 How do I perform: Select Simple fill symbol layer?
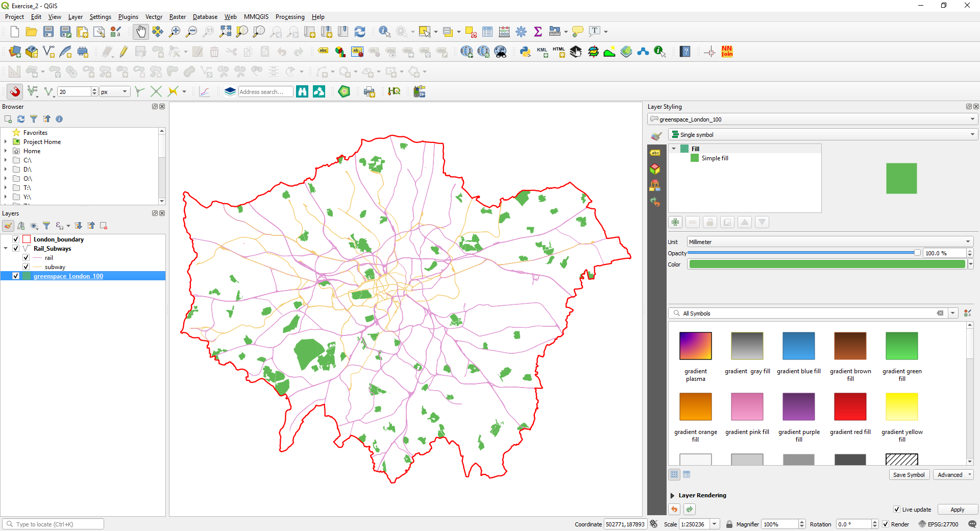715,158
